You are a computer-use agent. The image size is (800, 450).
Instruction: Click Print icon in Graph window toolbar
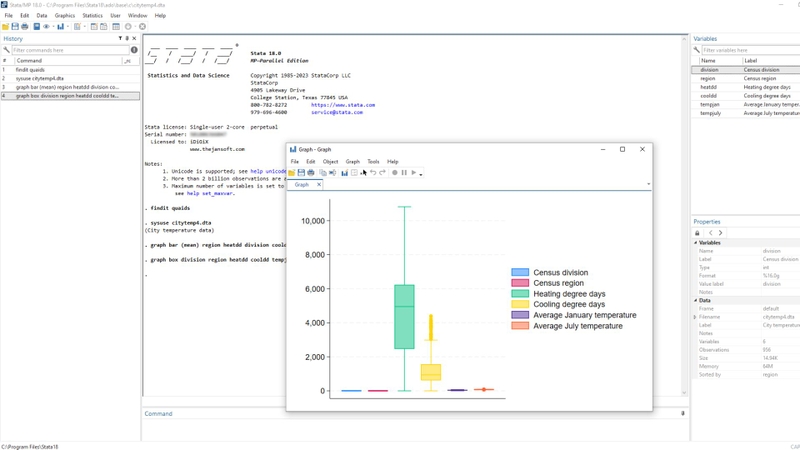click(311, 173)
